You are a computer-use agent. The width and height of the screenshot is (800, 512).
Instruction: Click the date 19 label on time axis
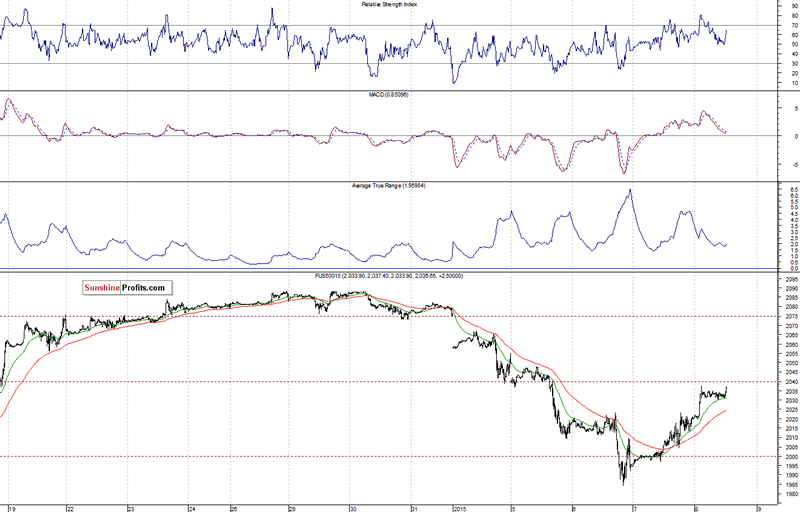tap(11, 506)
